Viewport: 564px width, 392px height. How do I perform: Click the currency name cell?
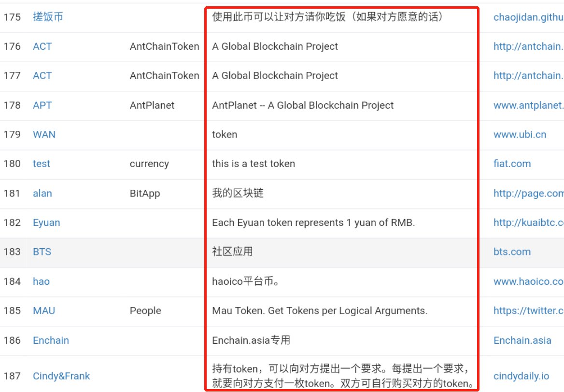click(x=149, y=164)
